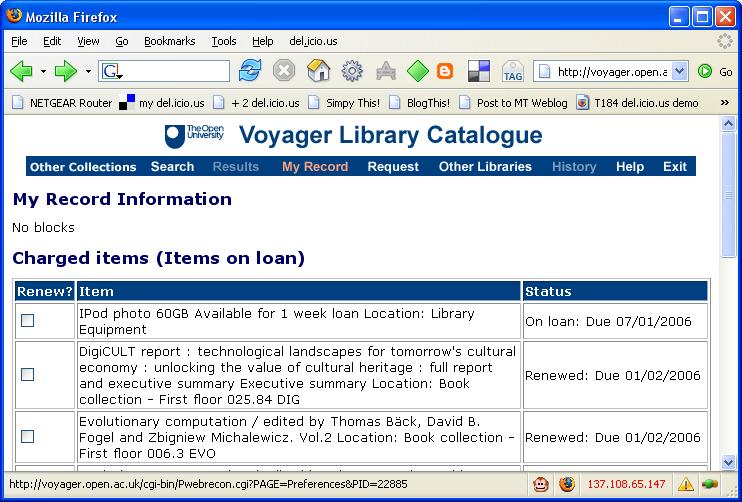Click the address bar URL field
This screenshot has height=502, width=742.
pos(612,71)
